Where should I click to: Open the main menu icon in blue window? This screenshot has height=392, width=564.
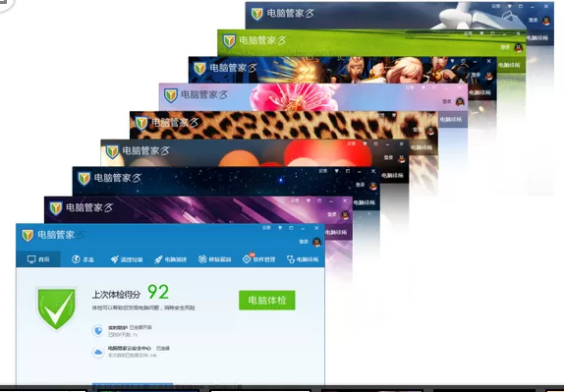pyautogui.click(x=291, y=228)
